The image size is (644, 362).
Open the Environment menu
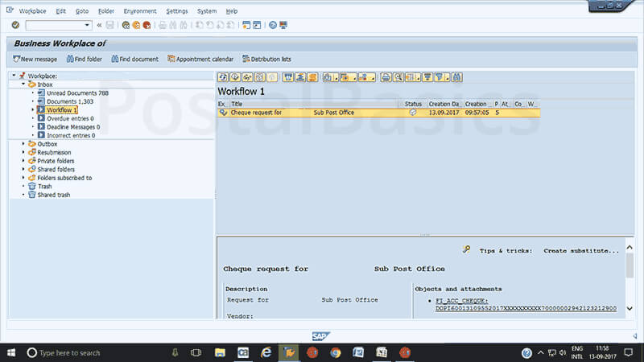pyautogui.click(x=140, y=11)
